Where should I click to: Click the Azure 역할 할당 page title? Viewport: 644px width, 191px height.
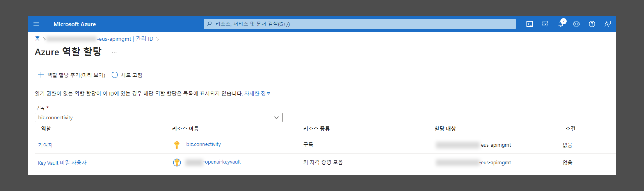tap(68, 52)
